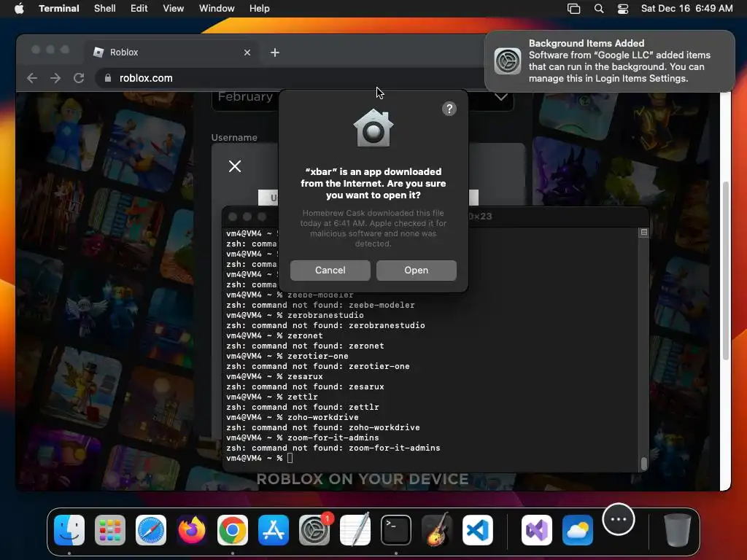Open Visual Studio Code in Dock

coord(478,530)
